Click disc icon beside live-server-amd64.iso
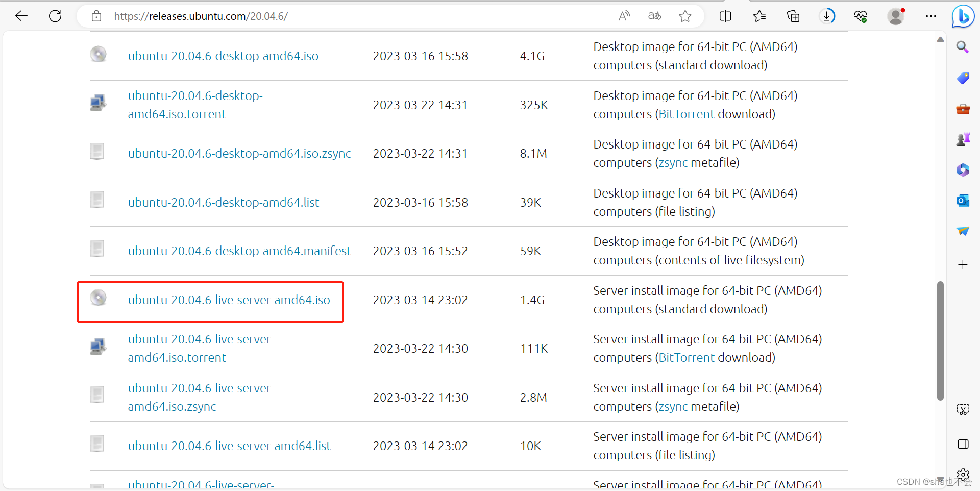 click(x=98, y=298)
